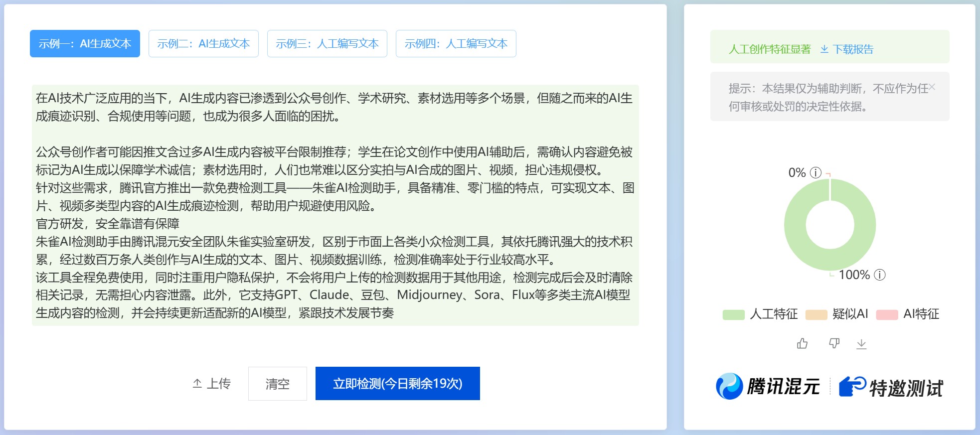This screenshot has width=980, height=435.
Task: Click the line 官方研发，安全靠谱有保障
Action: 108,224
